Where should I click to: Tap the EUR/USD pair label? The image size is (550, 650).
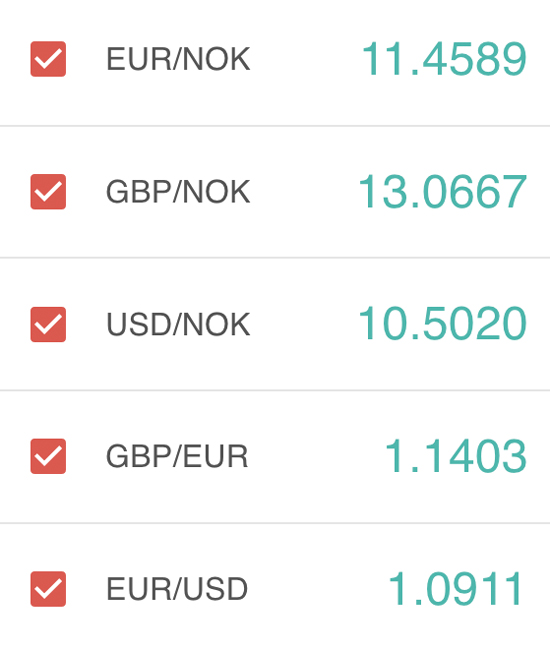[177, 589]
